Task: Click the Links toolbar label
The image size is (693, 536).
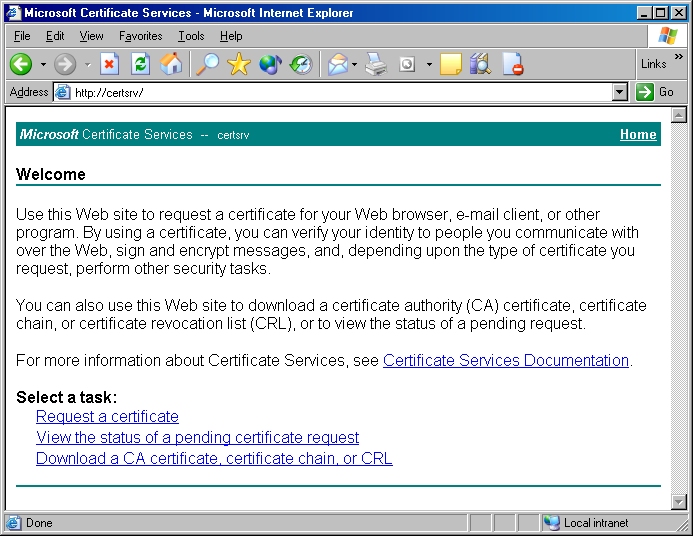Action: 654,64
